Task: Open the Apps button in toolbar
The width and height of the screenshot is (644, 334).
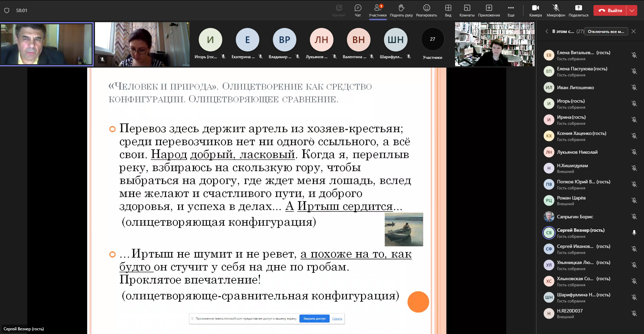Action: (x=489, y=10)
